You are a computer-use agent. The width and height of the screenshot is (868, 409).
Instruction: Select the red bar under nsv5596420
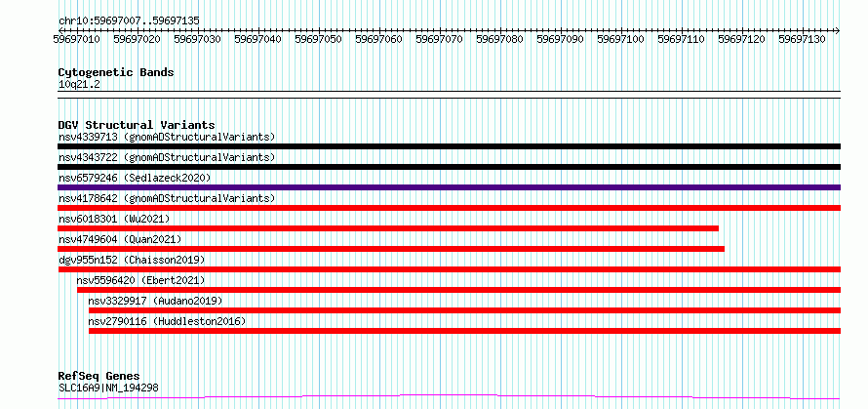[458, 290]
